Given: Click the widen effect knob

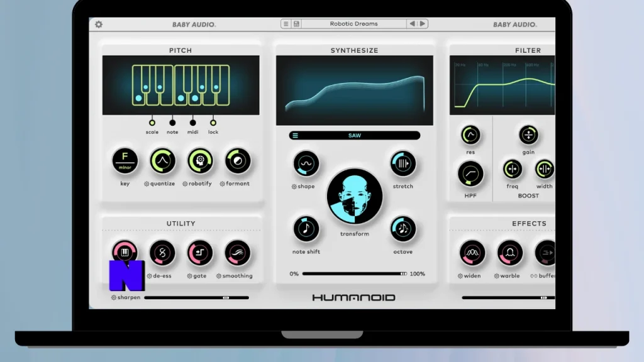Looking at the screenshot, I should tap(472, 253).
